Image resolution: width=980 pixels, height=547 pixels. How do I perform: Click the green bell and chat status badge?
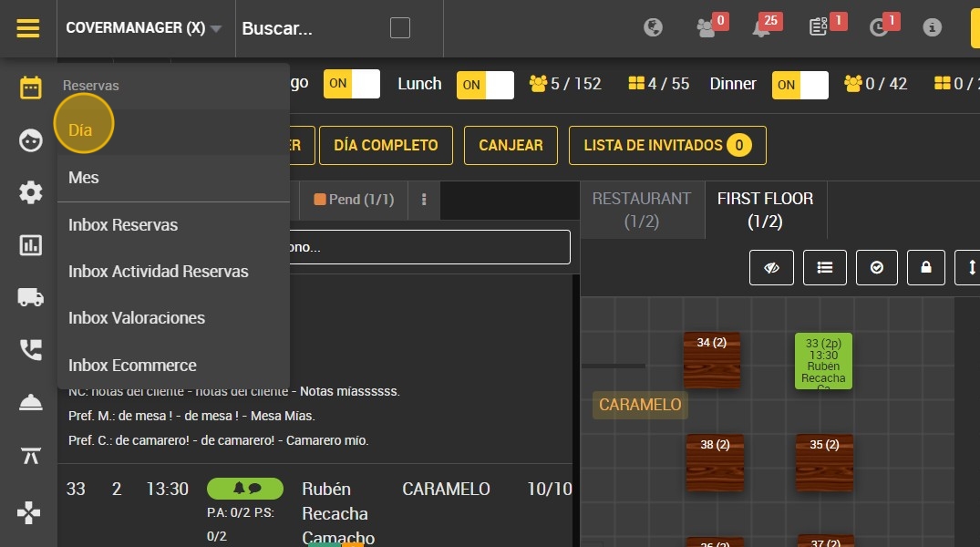(x=245, y=489)
